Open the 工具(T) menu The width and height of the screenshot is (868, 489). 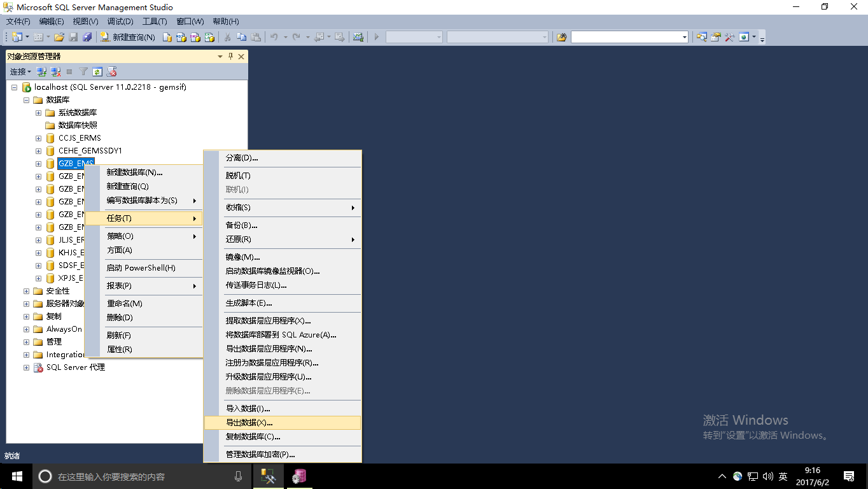point(155,22)
